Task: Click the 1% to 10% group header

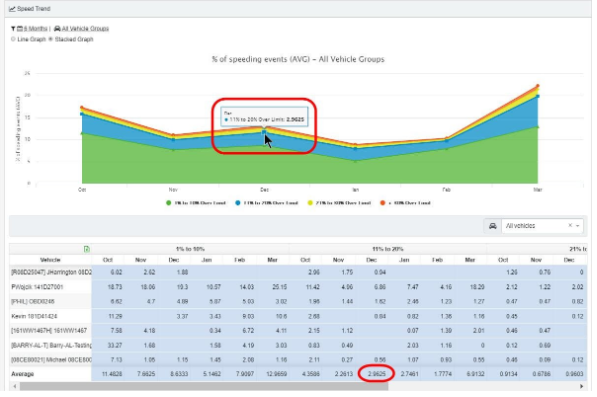Action: click(x=190, y=249)
